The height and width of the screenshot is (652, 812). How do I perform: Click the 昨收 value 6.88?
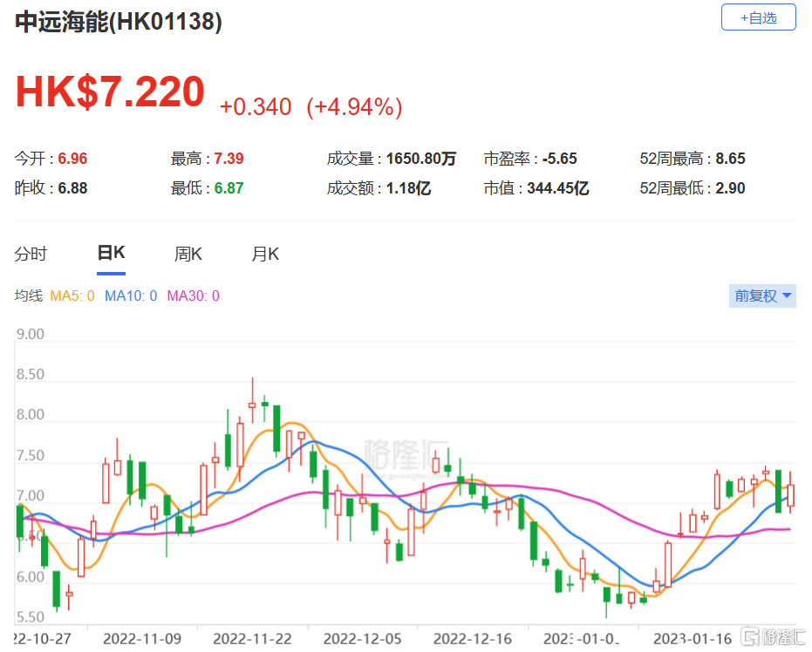click(x=72, y=187)
